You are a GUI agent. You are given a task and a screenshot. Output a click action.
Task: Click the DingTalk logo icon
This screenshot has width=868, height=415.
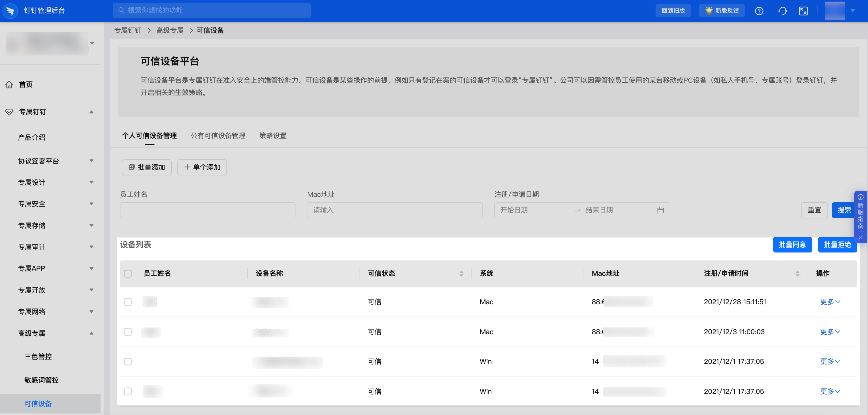pos(10,11)
